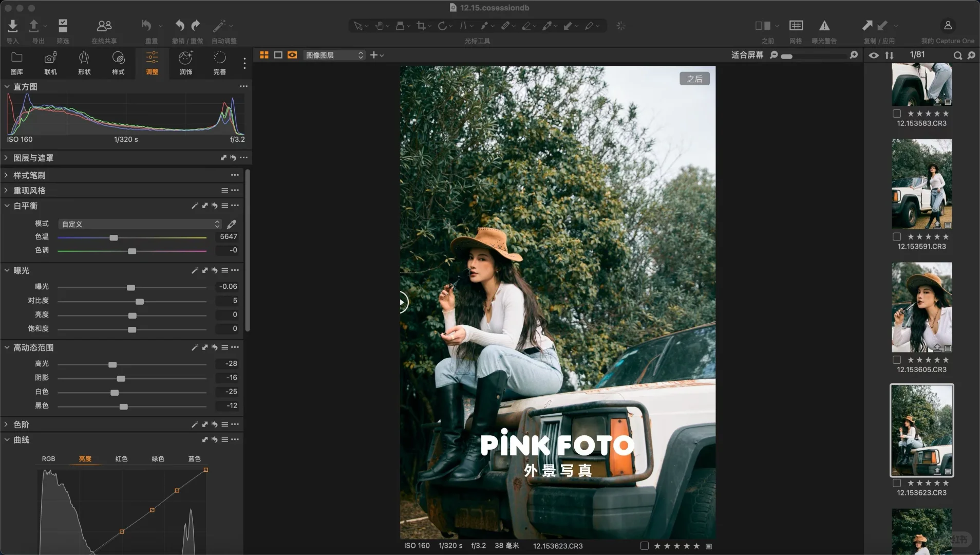Open the white balance 模式 dropdown
The width and height of the screenshot is (980, 555).
click(x=140, y=224)
